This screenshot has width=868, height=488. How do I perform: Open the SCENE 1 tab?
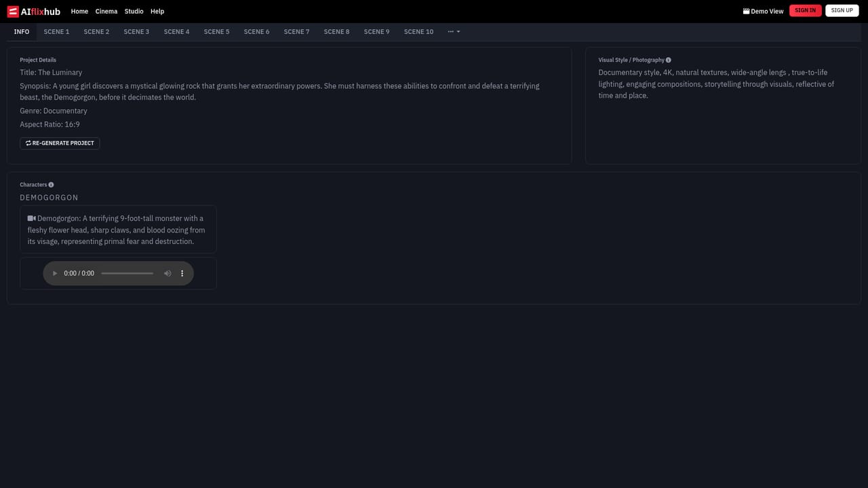click(x=56, y=32)
